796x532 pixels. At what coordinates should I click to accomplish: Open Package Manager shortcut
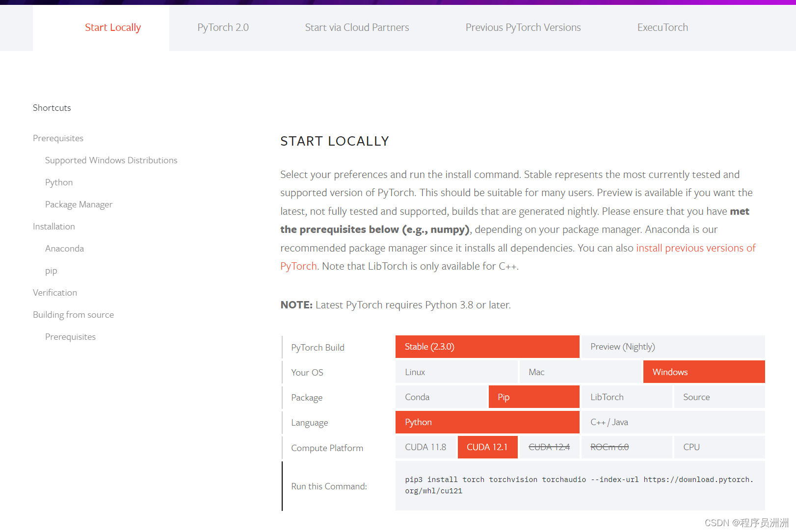tap(79, 204)
